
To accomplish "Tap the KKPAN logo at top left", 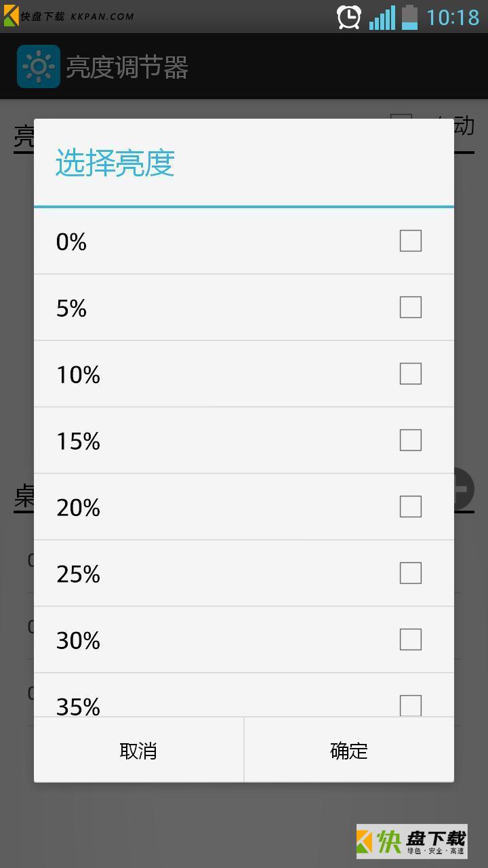I will pyautogui.click(x=11, y=16).
